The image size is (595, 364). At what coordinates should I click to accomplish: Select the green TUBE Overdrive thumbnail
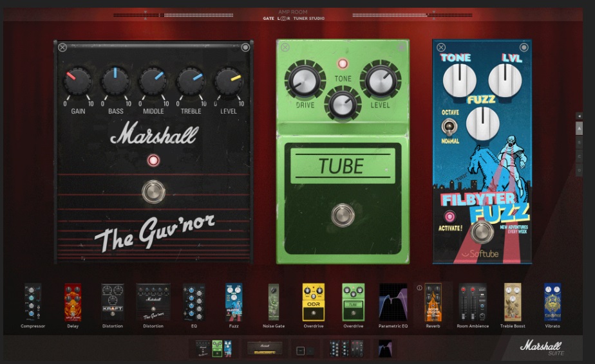tap(354, 302)
